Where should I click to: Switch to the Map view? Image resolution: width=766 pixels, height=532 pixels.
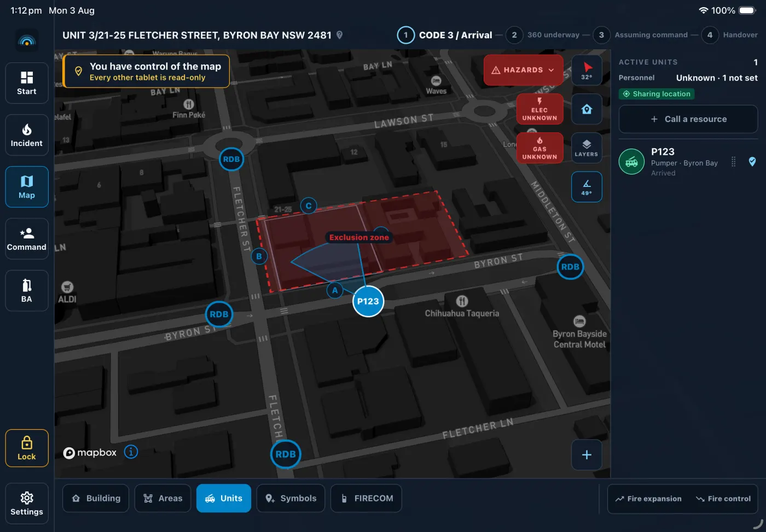[27, 187]
